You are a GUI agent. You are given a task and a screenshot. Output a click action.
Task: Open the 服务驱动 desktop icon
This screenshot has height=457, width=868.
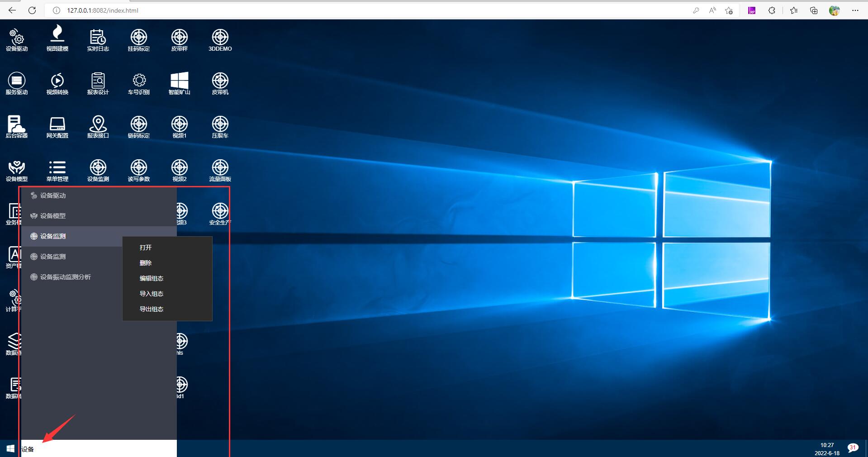(x=17, y=83)
